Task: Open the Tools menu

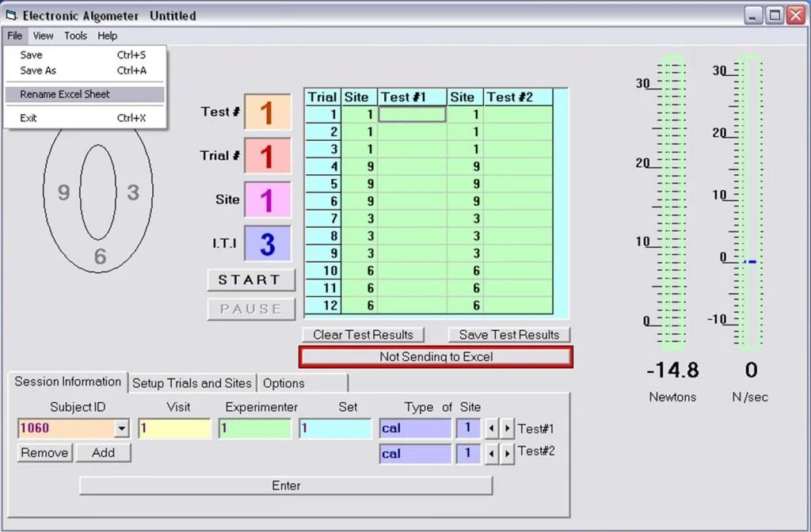Action: 75,36
